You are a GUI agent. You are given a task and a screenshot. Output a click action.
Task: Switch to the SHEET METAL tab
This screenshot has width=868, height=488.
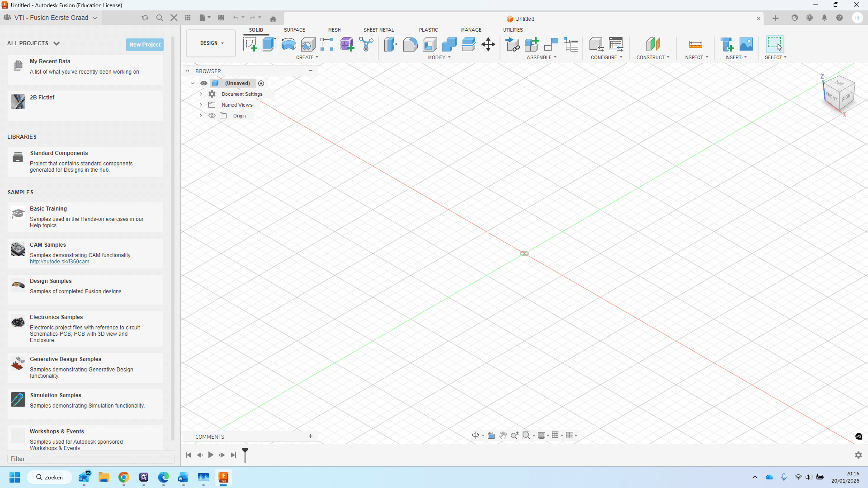click(378, 30)
